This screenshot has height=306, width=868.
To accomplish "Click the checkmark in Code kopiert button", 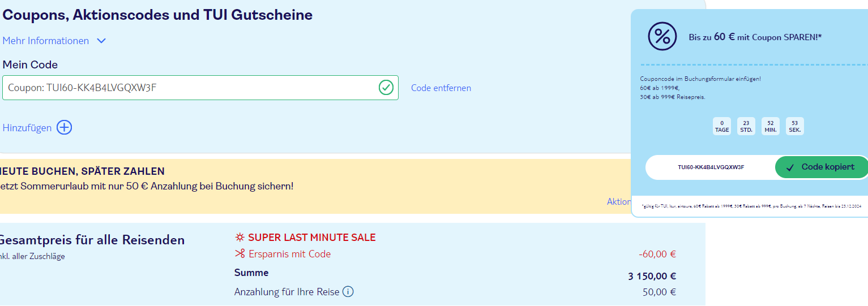I will tap(790, 167).
